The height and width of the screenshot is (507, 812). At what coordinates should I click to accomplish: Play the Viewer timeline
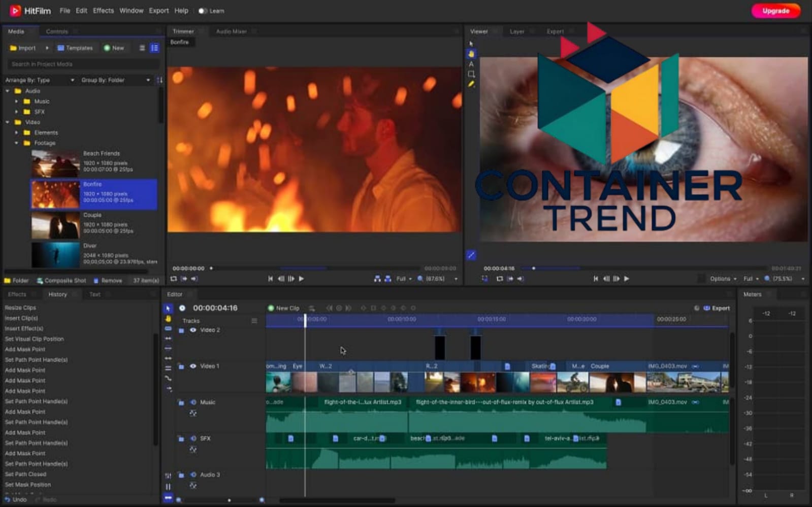627,279
